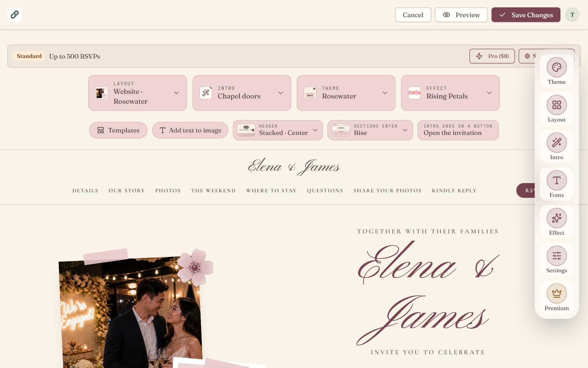Open the Layout grid icon in side panel
The image size is (588, 368).
pyautogui.click(x=556, y=105)
